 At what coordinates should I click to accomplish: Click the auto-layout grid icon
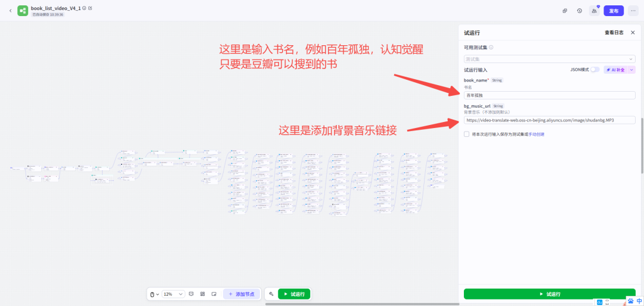click(203, 294)
